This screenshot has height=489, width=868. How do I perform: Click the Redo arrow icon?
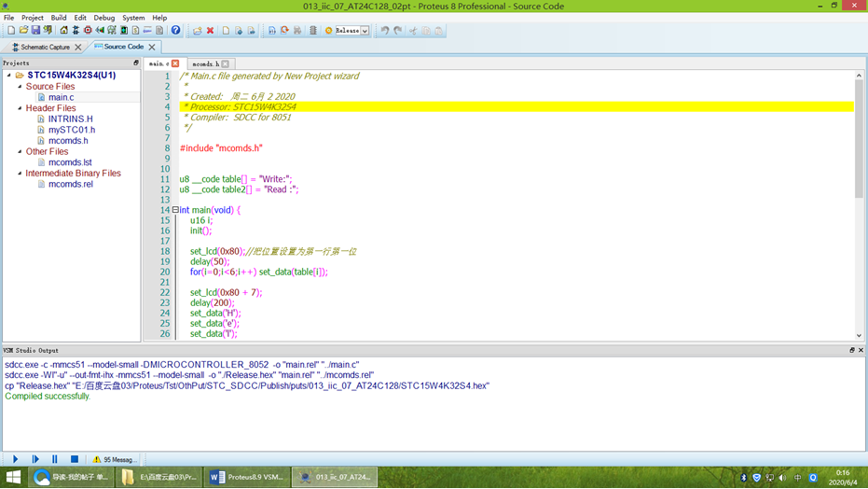398,31
